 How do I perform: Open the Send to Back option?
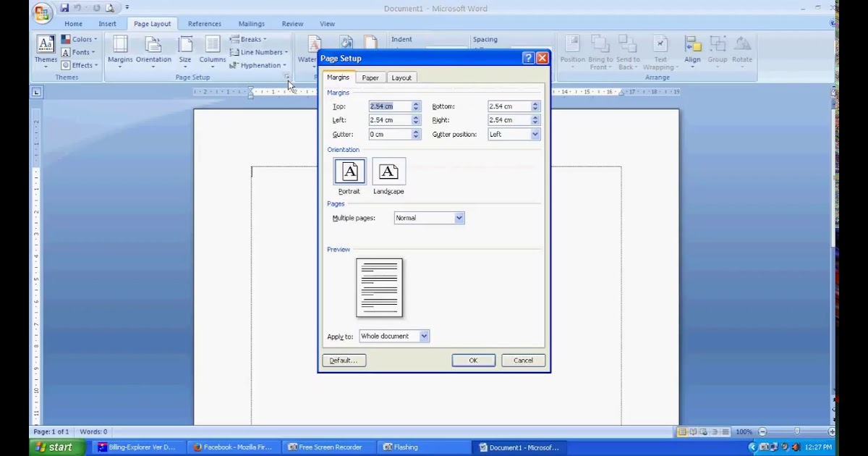tap(628, 52)
